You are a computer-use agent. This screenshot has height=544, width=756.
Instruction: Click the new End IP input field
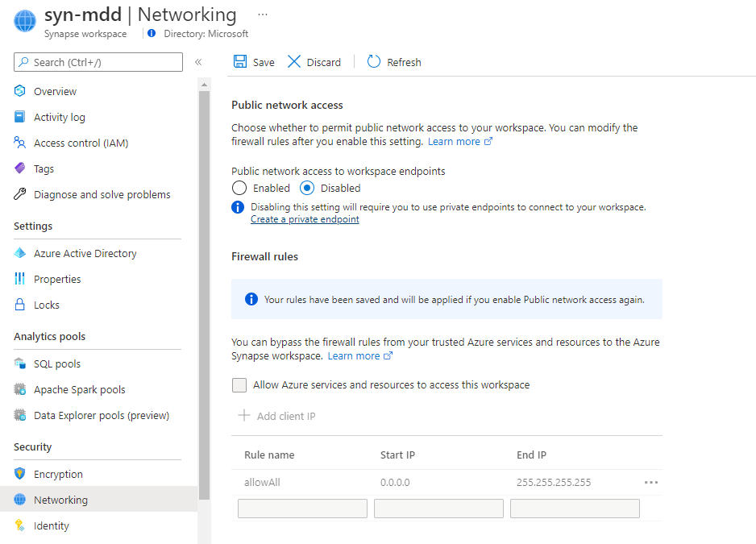(x=575, y=509)
